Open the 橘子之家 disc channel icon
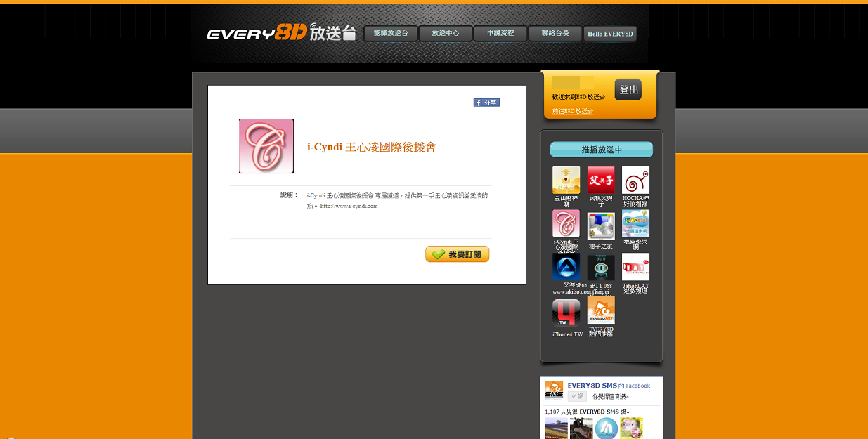 coord(601,226)
